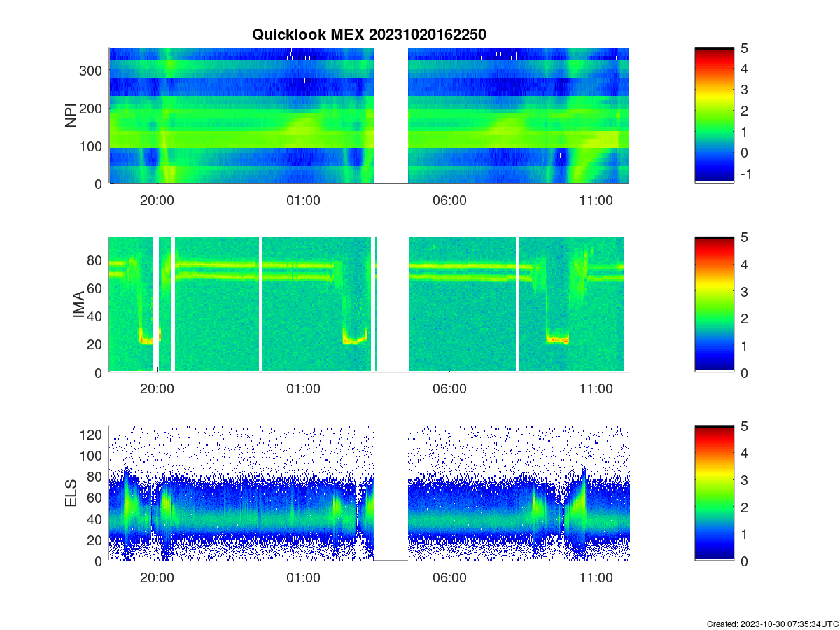Click the 01:00 time label under IMA plot

(x=304, y=388)
